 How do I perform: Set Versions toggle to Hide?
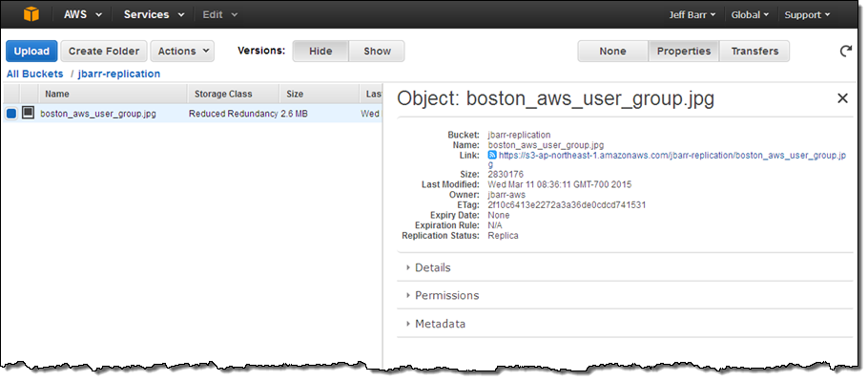click(320, 51)
